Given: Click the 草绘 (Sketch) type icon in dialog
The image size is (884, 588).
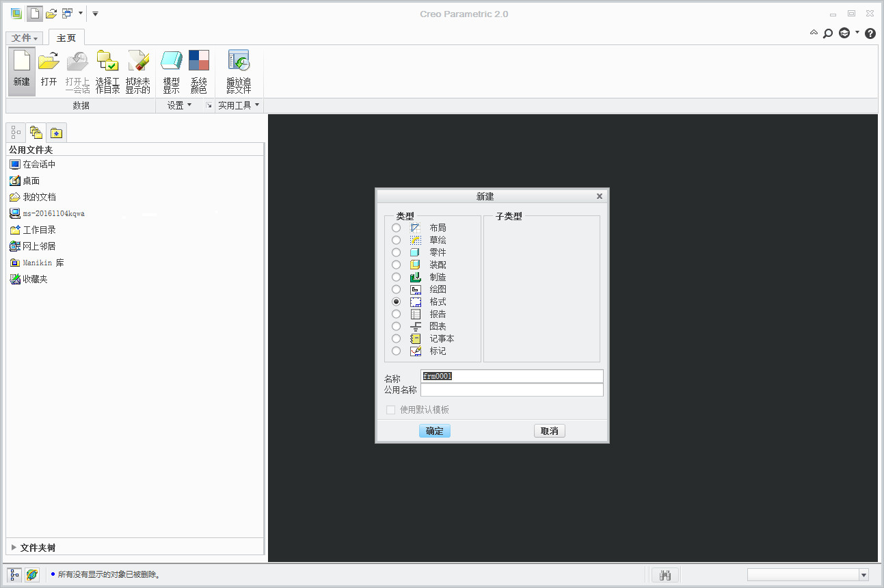Looking at the screenshot, I should click(x=416, y=240).
